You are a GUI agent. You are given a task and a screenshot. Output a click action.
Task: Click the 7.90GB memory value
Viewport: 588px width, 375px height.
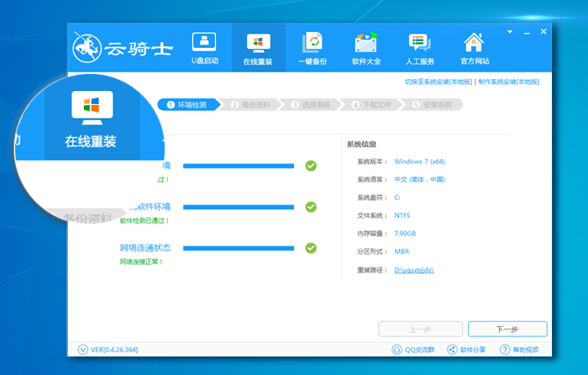coord(405,234)
